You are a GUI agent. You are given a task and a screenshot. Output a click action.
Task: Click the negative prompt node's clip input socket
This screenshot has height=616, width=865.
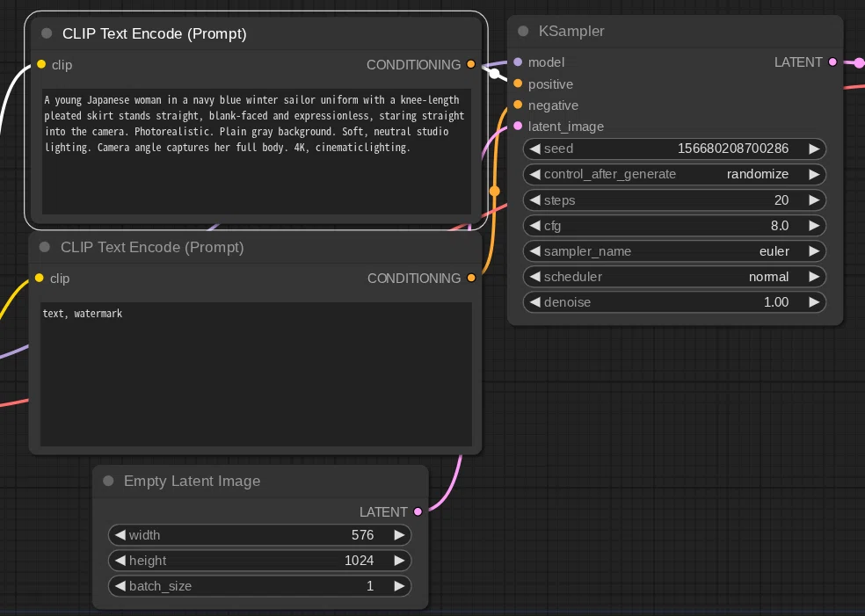point(40,278)
